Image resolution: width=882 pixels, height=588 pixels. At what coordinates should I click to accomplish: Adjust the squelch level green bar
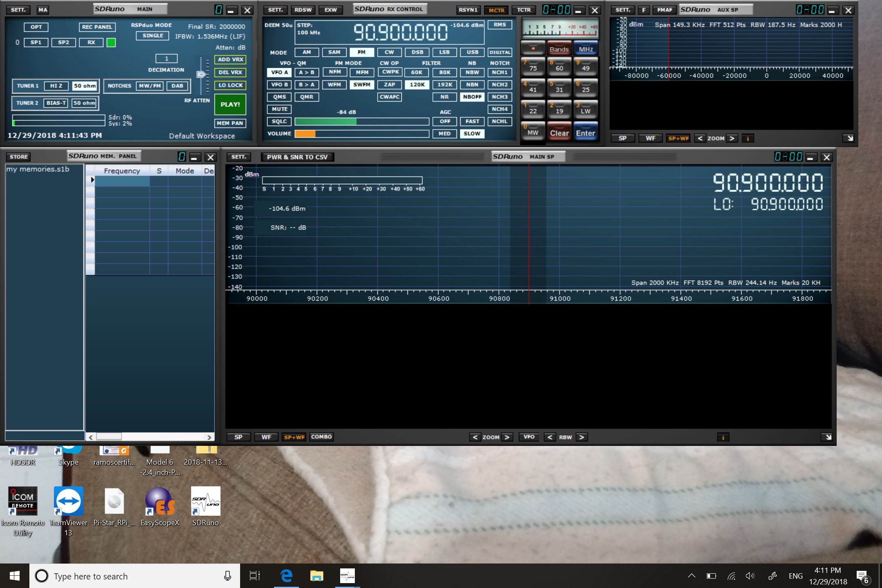click(362, 122)
